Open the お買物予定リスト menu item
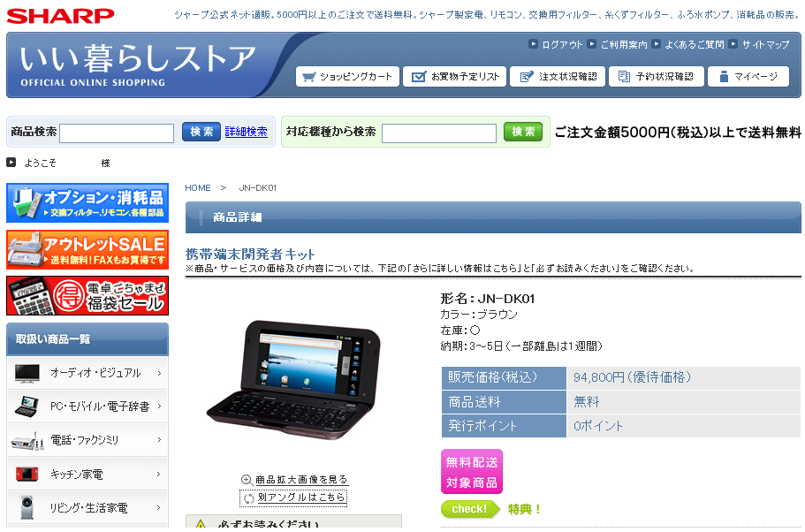Image resolution: width=805 pixels, height=532 pixels. (455, 77)
